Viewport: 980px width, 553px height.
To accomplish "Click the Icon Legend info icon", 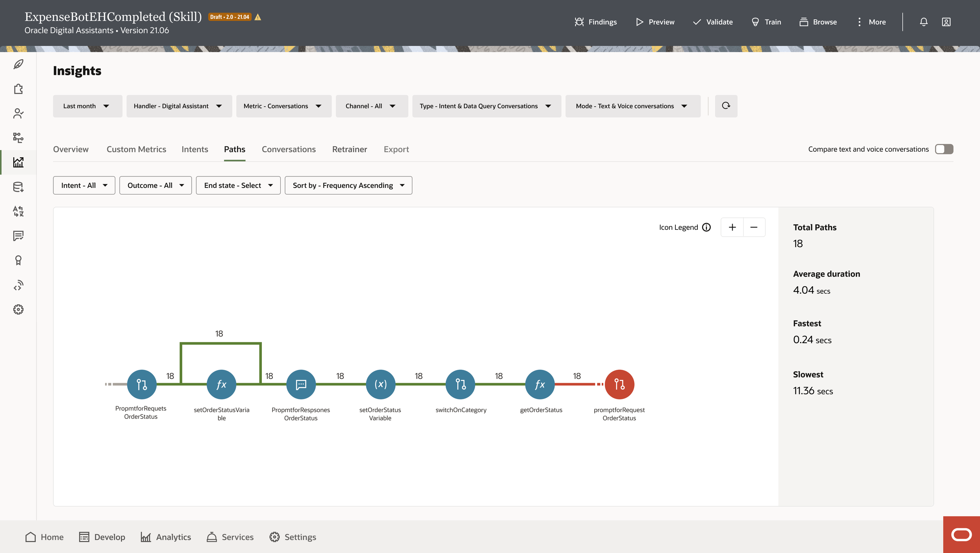I will [706, 227].
